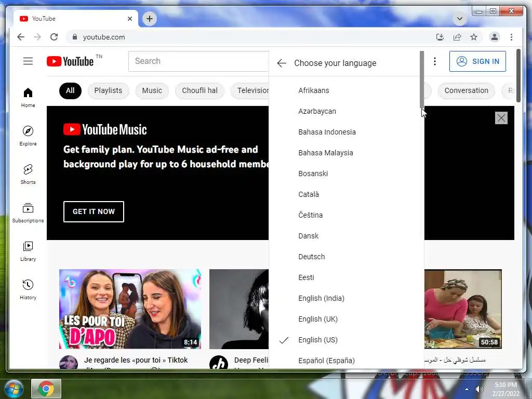Click the volume icon in system tray
The image size is (532, 399).
[x=479, y=389]
